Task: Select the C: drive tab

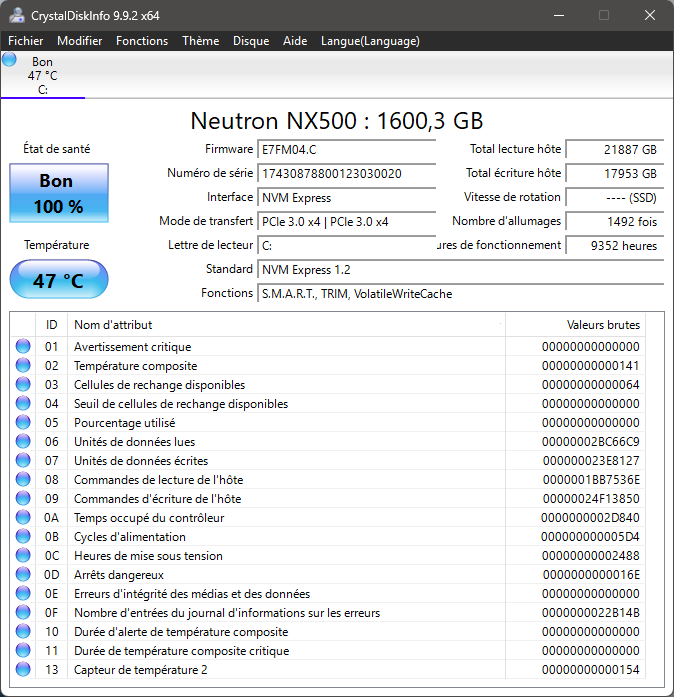Action: point(43,75)
